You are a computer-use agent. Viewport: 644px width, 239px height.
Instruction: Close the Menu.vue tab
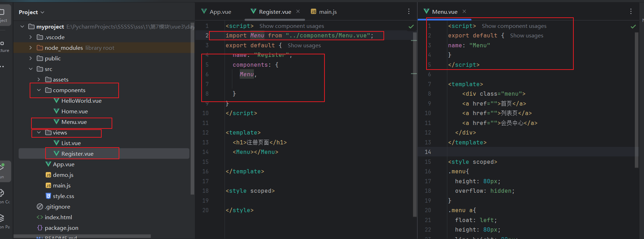pyautogui.click(x=464, y=11)
